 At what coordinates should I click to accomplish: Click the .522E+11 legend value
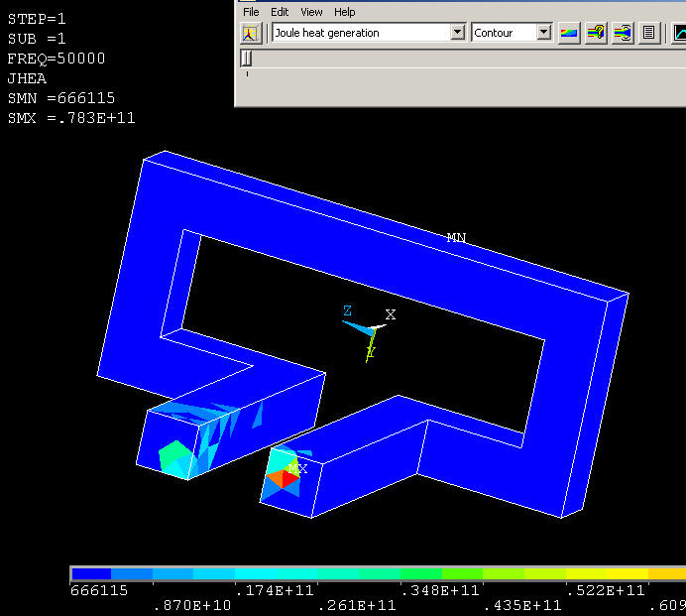(x=606, y=590)
